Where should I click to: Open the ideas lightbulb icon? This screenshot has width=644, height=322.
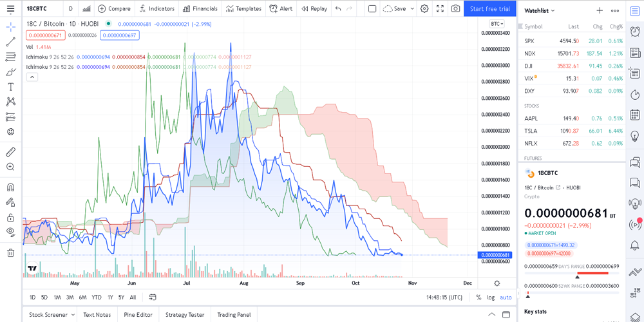click(x=634, y=135)
